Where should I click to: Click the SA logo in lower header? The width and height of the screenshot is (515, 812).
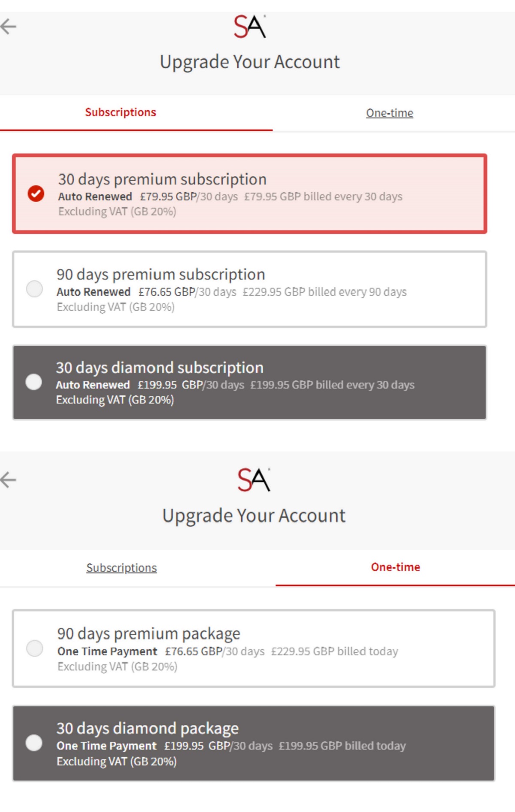(254, 480)
